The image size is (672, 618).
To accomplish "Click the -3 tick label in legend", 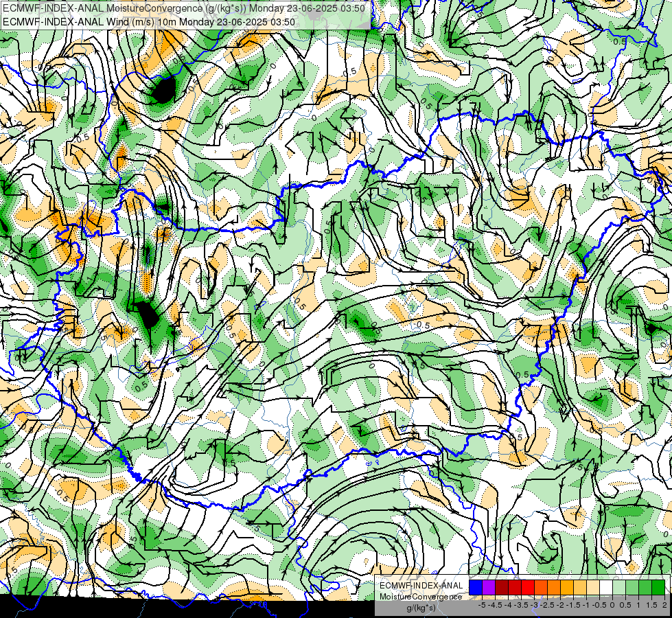I will click(534, 605).
